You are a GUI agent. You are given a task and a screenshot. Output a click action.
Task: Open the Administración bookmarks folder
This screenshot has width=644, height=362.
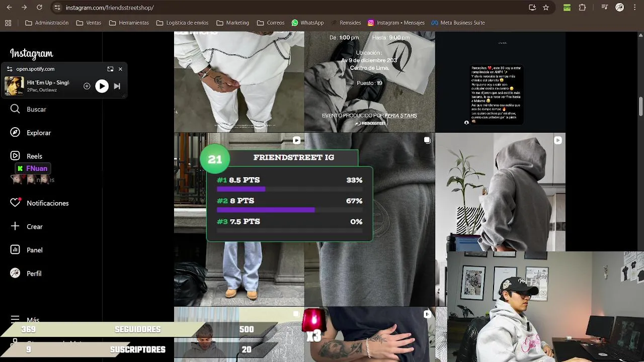coord(47,23)
